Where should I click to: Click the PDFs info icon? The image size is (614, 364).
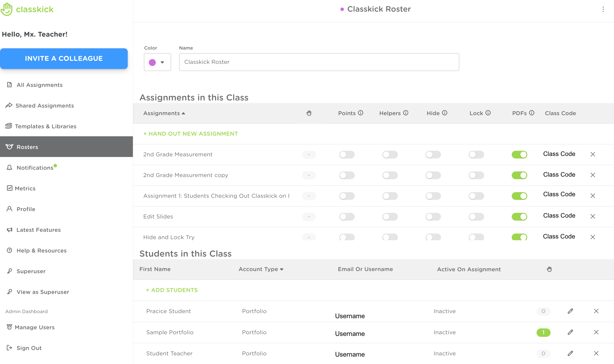click(532, 113)
